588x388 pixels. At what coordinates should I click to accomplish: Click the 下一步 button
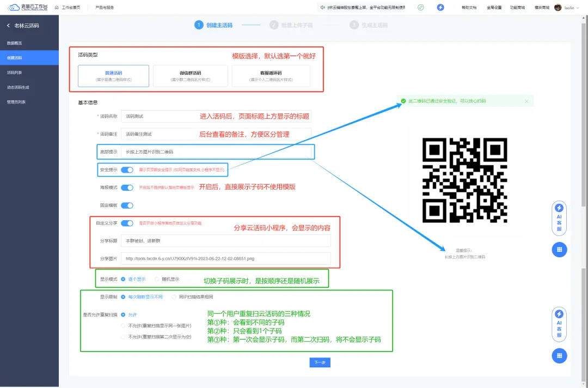tap(320, 362)
